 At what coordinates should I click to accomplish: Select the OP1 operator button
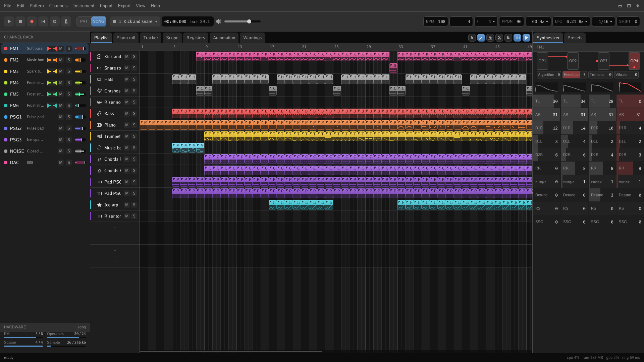pyautogui.click(x=542, y=61)
